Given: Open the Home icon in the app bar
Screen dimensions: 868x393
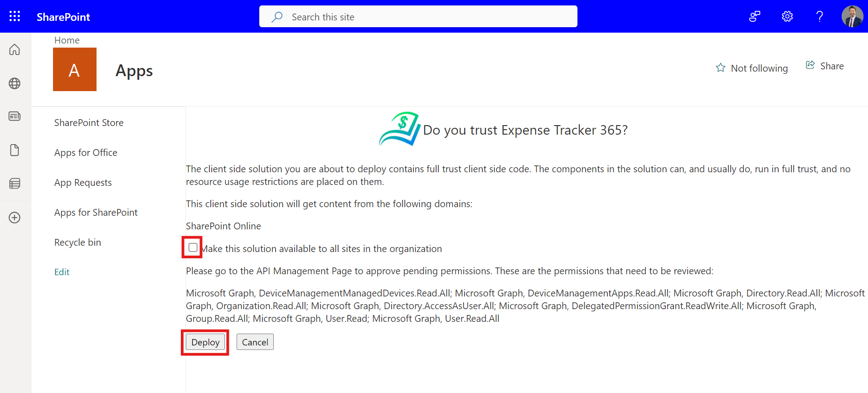Looking at the screenshot, I should point(15,49).
